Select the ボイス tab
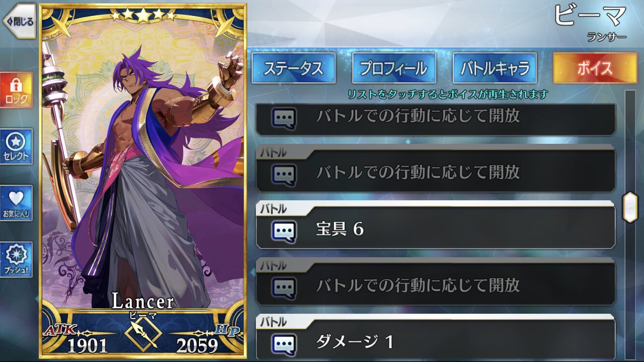Image resolution: width=644 pixels, height=362 pixels. (x=595, y=68)
